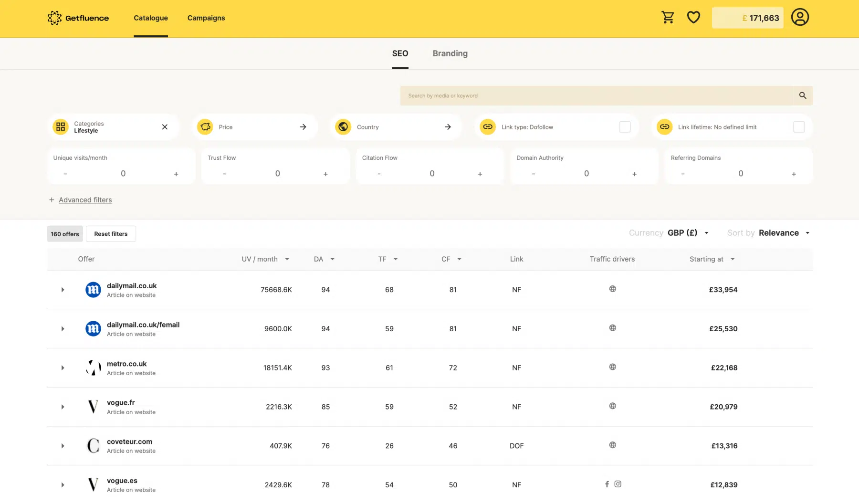Click the £171,663 balance button
This screenshot has width=859, height=504.
coord(748,18)
